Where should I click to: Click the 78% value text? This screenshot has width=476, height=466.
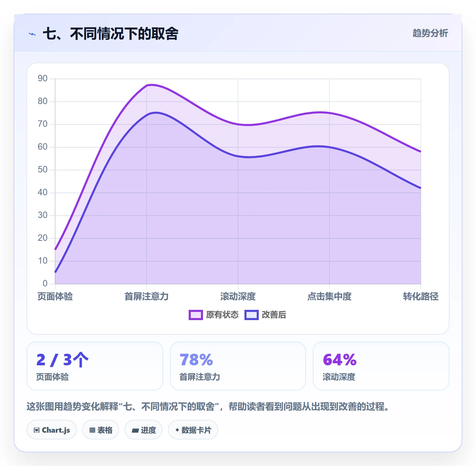pyautogui.click(x=196, y=360)
